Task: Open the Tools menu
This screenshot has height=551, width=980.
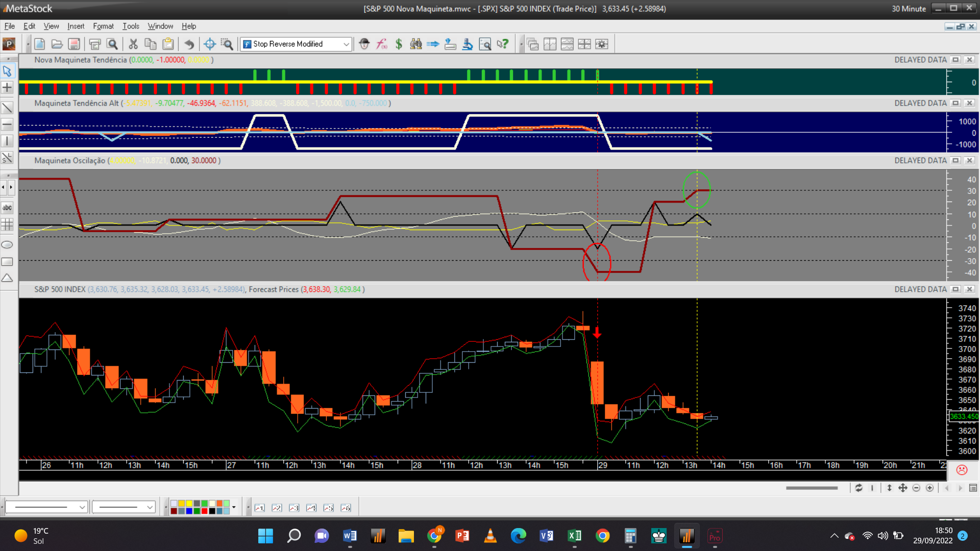Action: [x=131, y=26]
